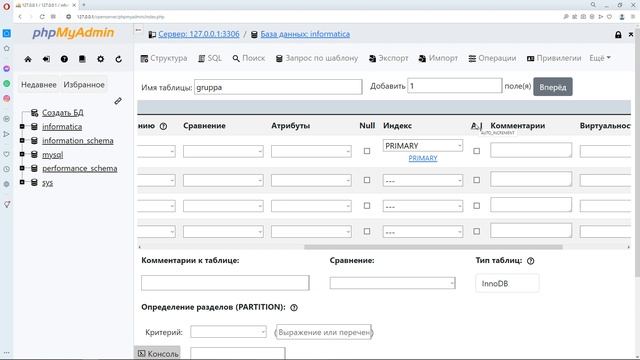Open the Opera menu logo

(x=6, y=6)
